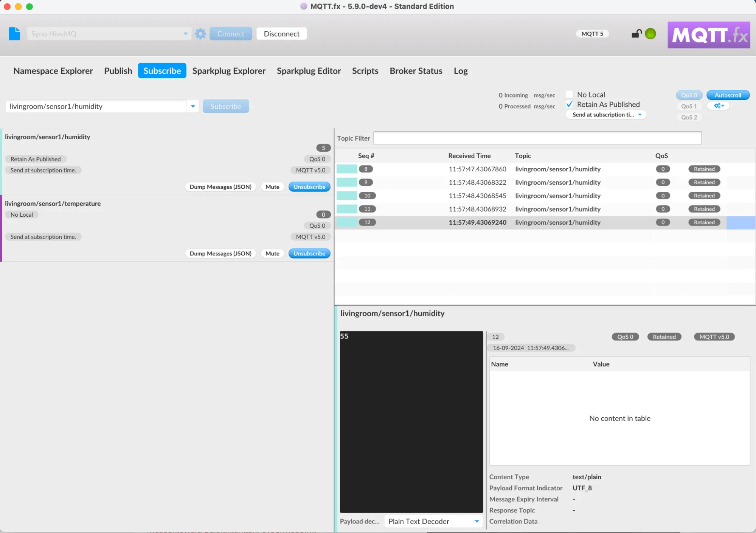Click the cyan color swatch on message 12
The height and width of the screenshot is (533, 756).
click(x=347, y=222)
